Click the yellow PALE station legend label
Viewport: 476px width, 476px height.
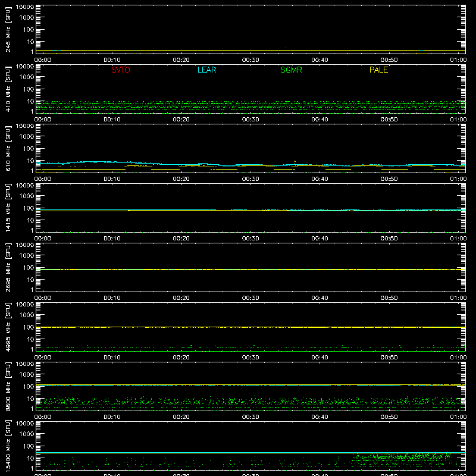click(378, 70)
